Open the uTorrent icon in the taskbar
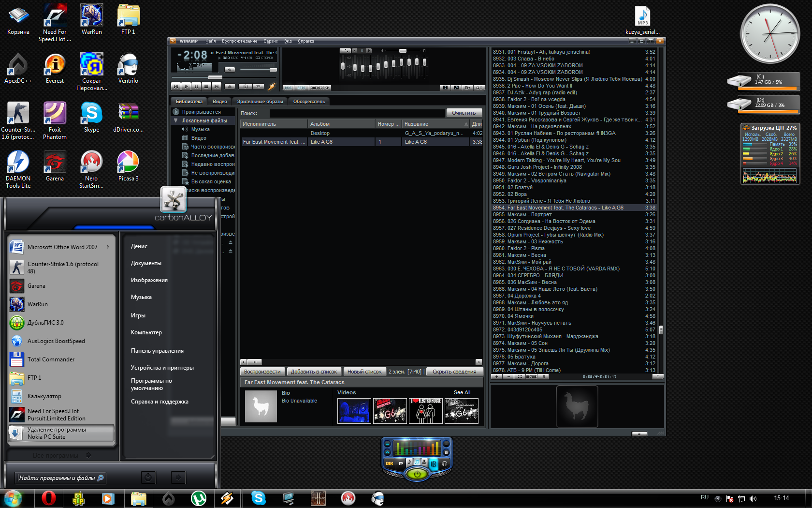Image resolution: width=812 pixels, height=508 pixels. 198,498
